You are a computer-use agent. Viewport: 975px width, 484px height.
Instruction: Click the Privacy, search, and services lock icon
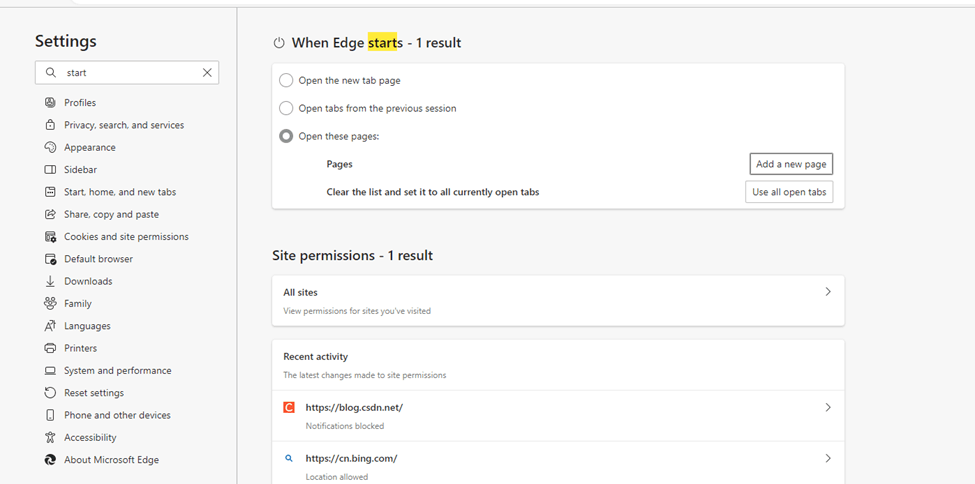[50, 125]
